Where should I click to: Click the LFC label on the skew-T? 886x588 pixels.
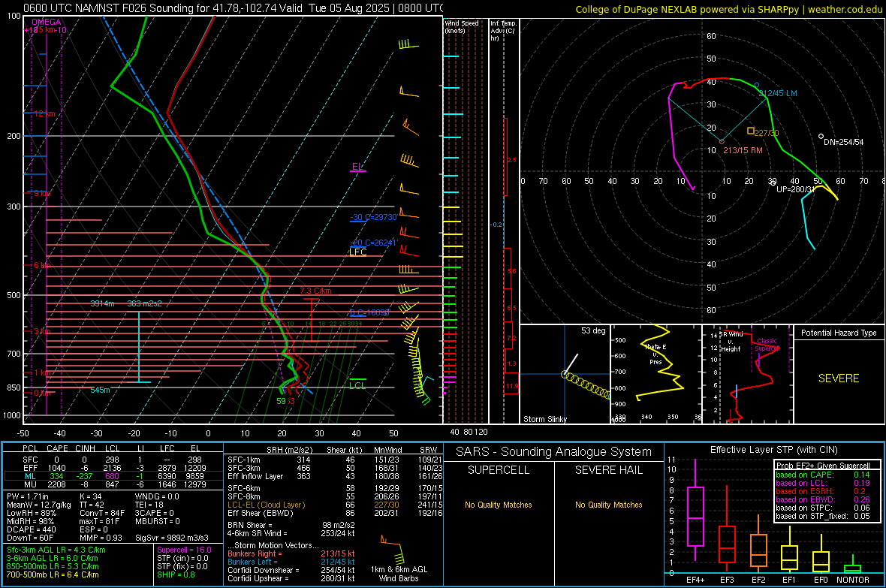(x=357, y=252)
